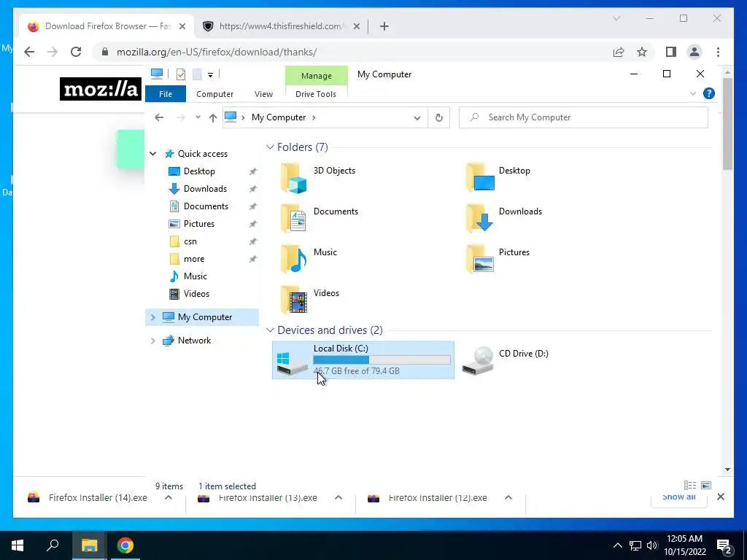Click Properties icon in quick access toolbar

(181, 74)
